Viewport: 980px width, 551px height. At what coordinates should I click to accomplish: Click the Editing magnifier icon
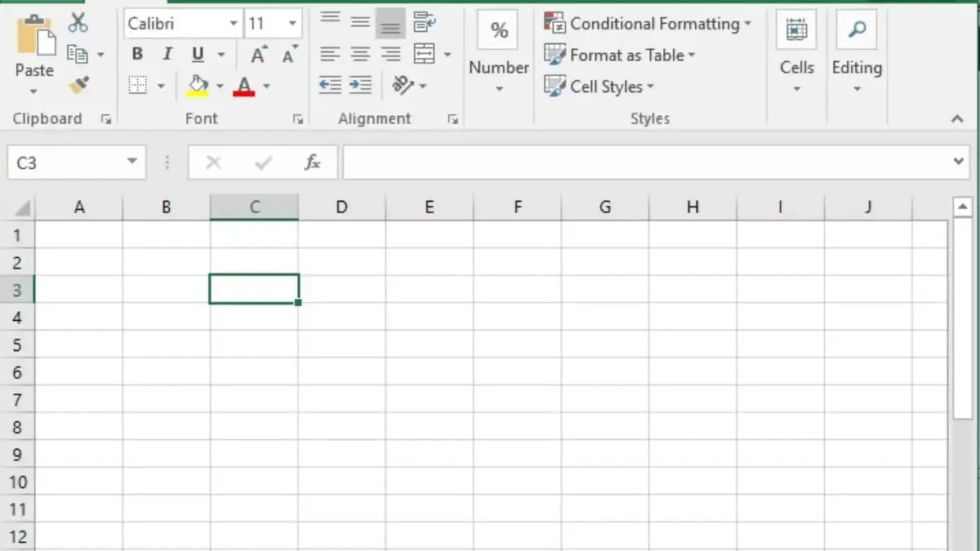coord(857,30)
